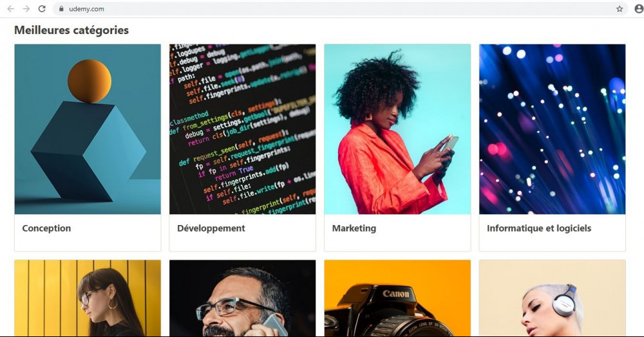This screenshot has height=337, width=644.
Task: Bookmark the page with the star icon
Action: point(620,8)
